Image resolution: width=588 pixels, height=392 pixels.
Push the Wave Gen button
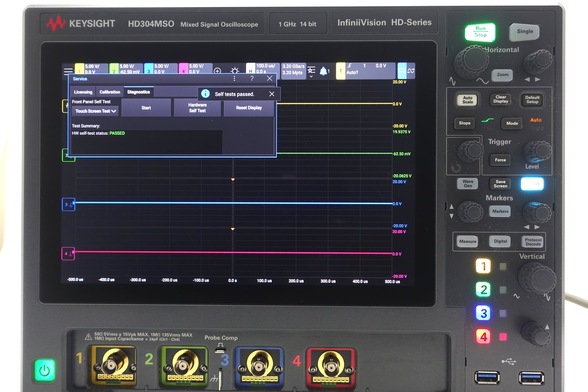click(468, 184)
